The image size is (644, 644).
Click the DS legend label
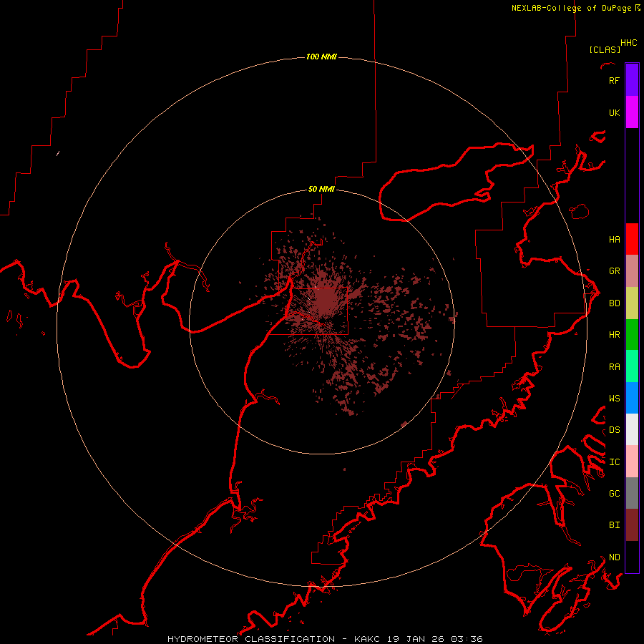[x=614, y=430]
